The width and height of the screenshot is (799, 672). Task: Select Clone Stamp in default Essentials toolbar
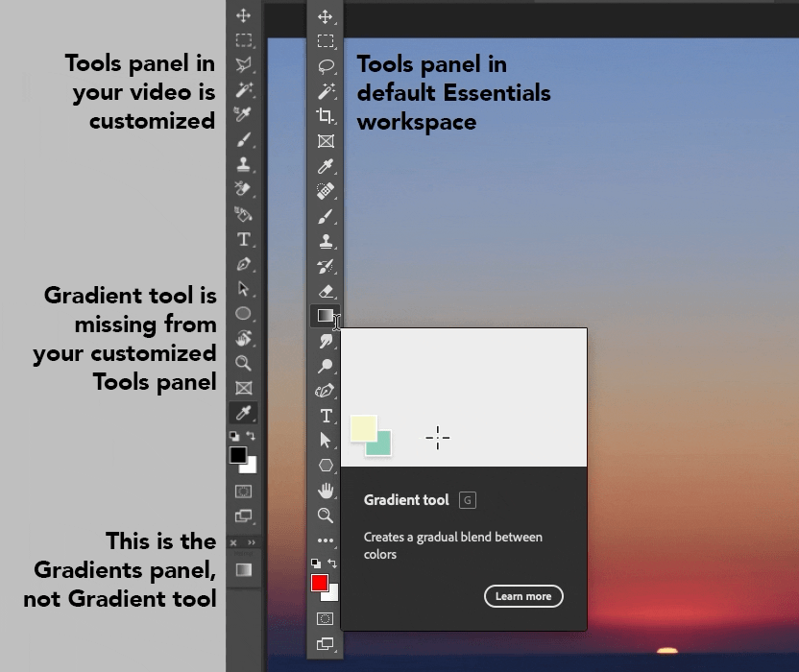326,241
